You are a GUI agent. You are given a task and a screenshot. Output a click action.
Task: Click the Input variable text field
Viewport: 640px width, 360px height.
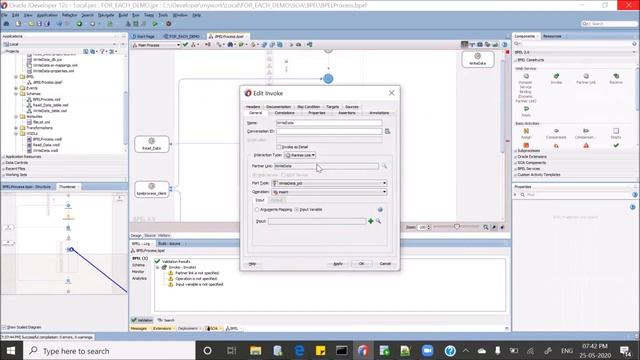click(x=317, y=221)
